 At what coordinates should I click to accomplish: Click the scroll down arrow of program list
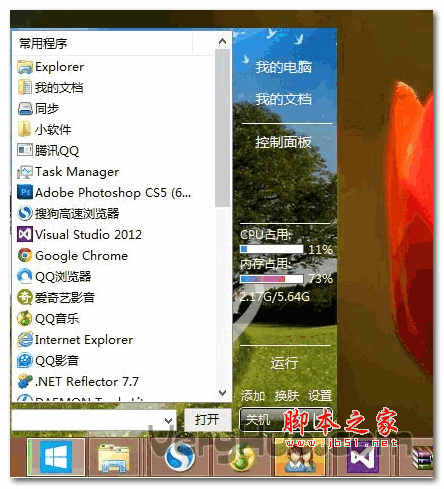pyautogui.click(x=222, y=393)
